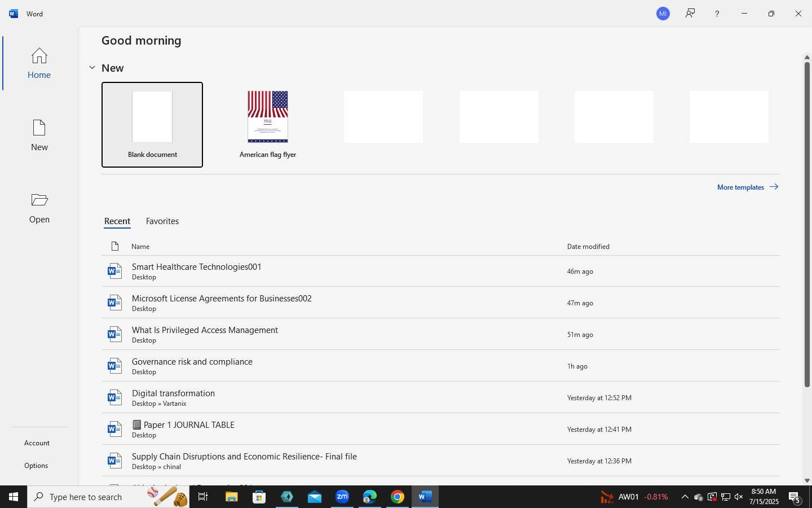Open the notification center icon
The height and width of the screenshot is (508, 812).
[795, 497]
